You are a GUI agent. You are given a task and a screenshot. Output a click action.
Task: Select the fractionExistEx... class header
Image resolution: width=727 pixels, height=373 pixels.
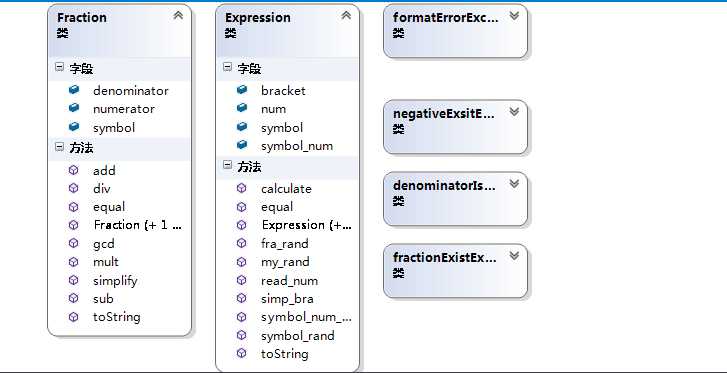(x=445, y=257)
